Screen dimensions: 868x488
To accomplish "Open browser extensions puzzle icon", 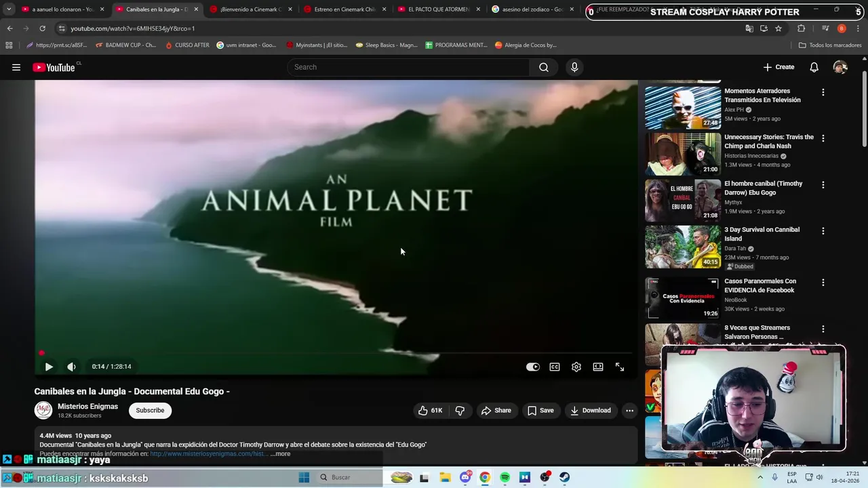I will [x=802, y=28].
